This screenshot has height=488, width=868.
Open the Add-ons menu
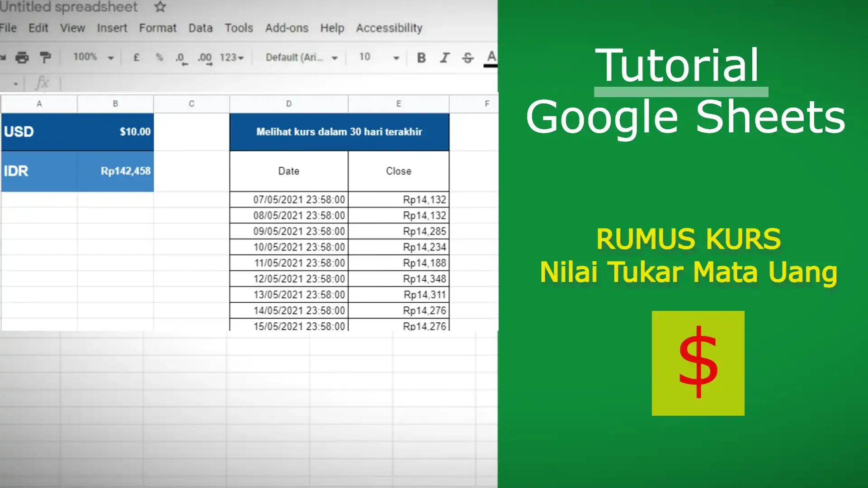coord(287,28)
